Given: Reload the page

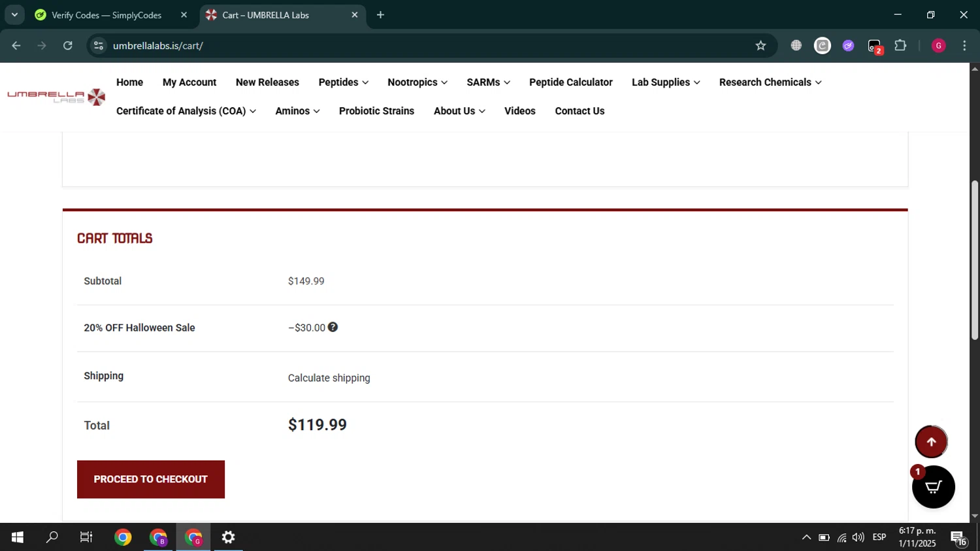Looking at the screenshot, I should click(x=68, y=46).
